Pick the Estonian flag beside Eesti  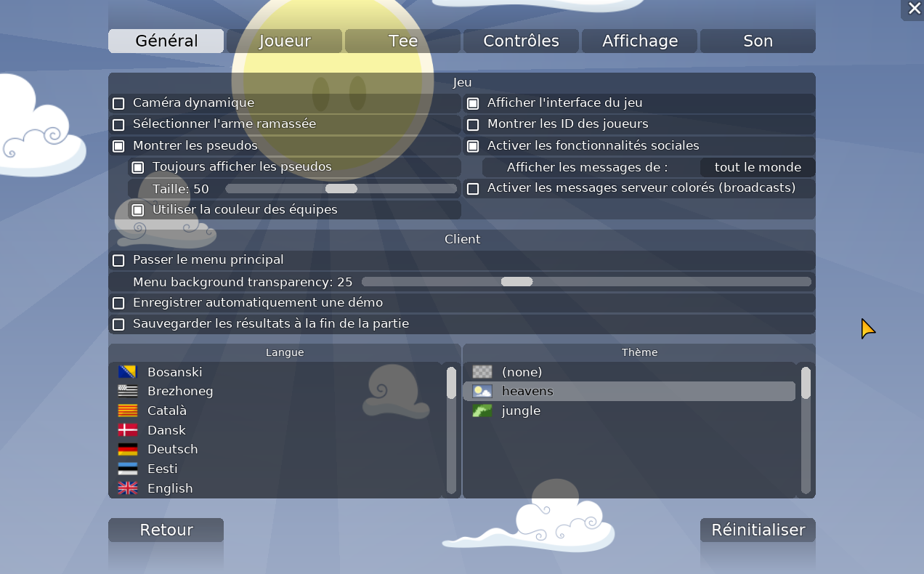[x=128, y=469]
